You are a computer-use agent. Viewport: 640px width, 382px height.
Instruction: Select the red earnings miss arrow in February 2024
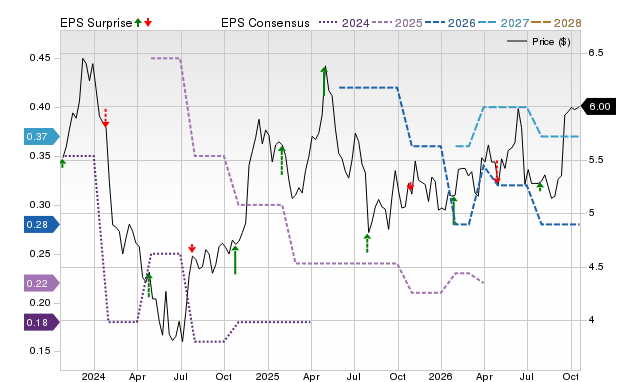(105, 118)
